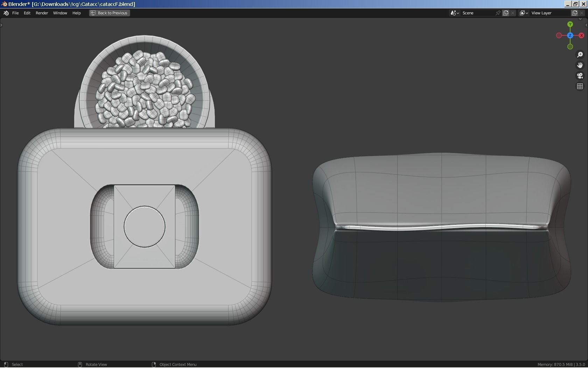Viewport: 588px width, 368px height.
Task: Click the blue Z axis gizmo handle
Action: 570,35
